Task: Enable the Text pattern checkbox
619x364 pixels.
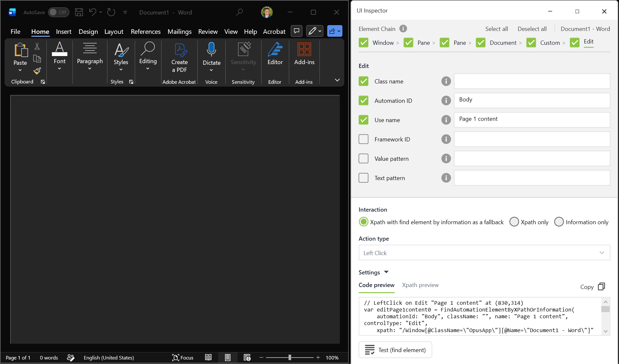Action: 363,178
